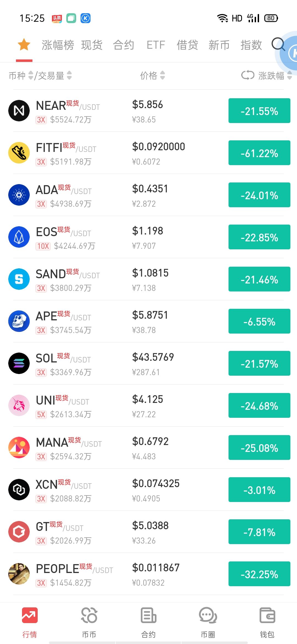Image resolution: width=297 pixels, height=644 pixels.
Task: Tap the NEAR coin logo
Action: [19, 111]
